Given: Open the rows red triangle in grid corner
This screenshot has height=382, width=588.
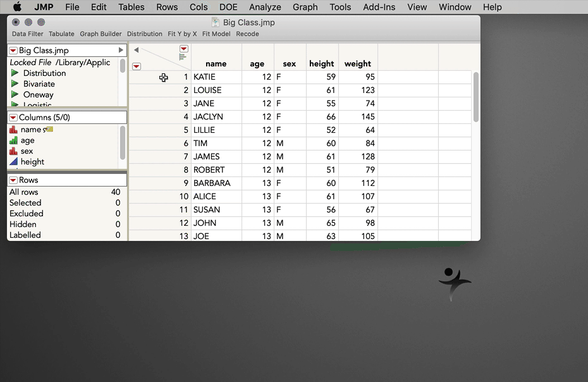Looking at the screenshot, I should [137, 66].
